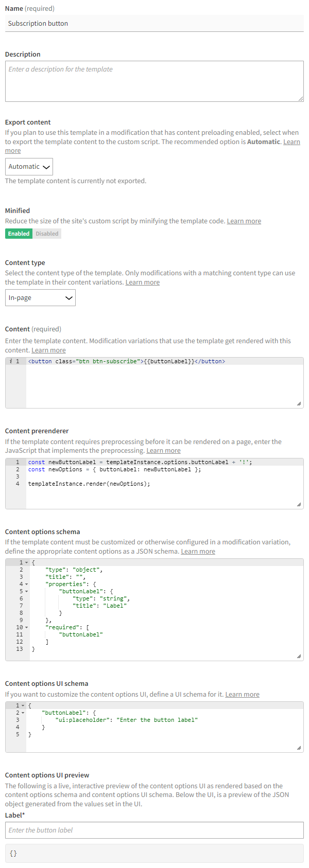The width and height of the screenshot is (309, 868).
Task: Open the Content type dropdown showing In-page
Action: point(40,297)
